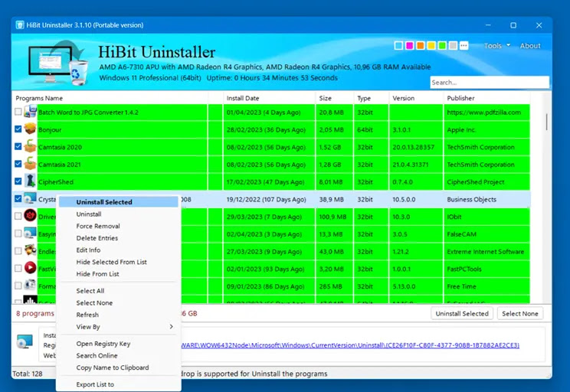Choose Copy Name to Clipboard
The width and height of the screenshot is (570, 392).
[119, 367]
